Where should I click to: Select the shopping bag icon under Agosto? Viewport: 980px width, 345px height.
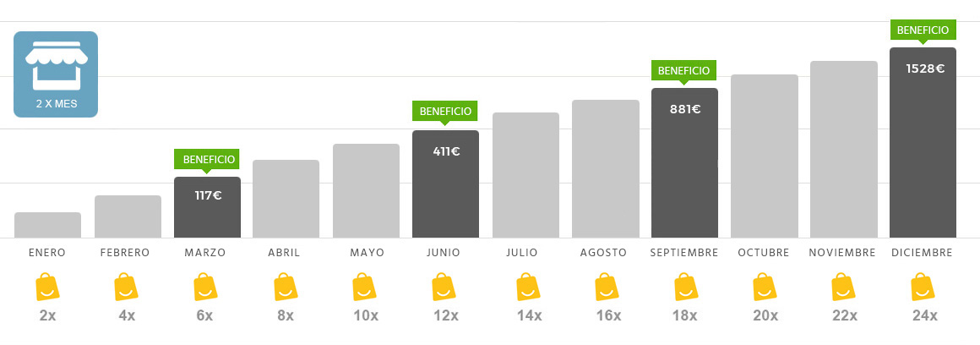pyautogui.click(x=607, y=287)
